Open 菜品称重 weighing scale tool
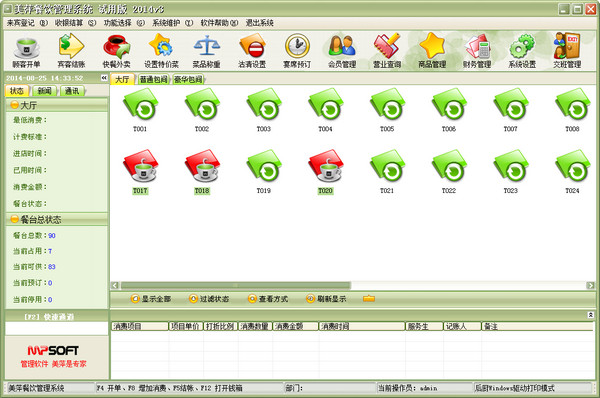600x398 pixels. coord(206,51)
